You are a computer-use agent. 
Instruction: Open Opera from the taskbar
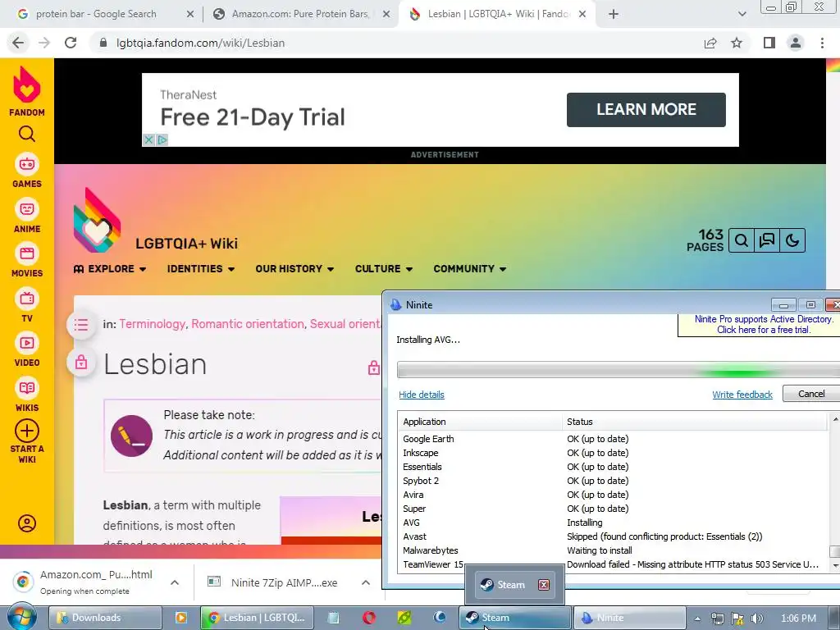point(368,618)
